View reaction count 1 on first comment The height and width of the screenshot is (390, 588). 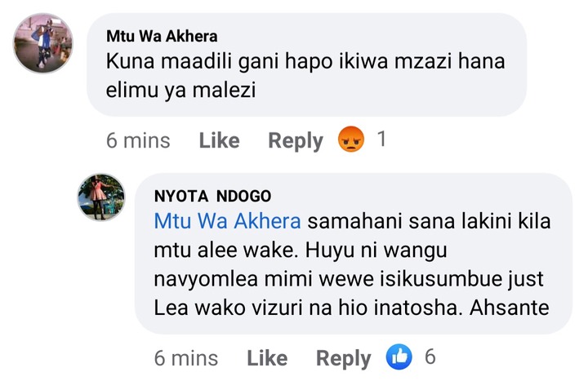381,140
